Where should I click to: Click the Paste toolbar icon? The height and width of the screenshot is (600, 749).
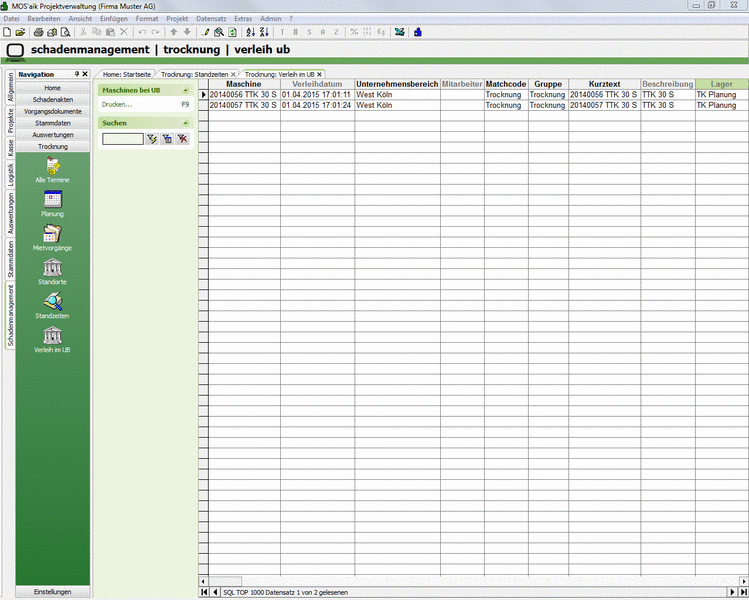click(110, 32)
